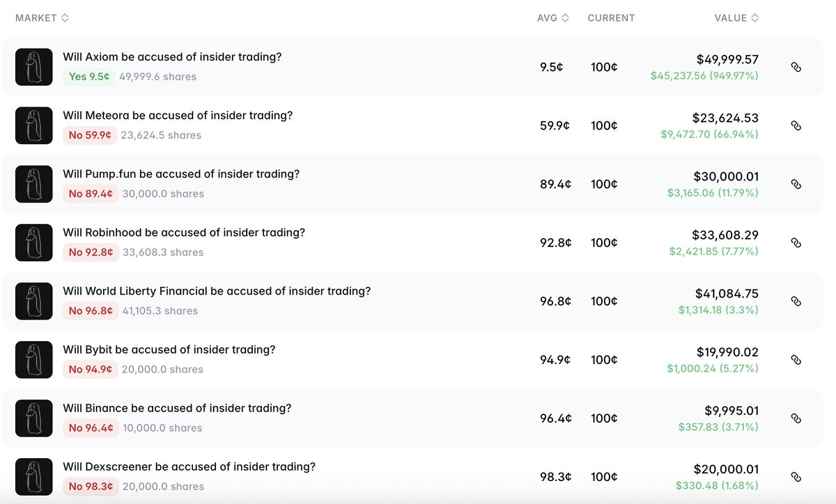The image size is (836, 504).
Task: Click the '$1,314.18 (3.3%)' profit figure
Action: pos(718,309)
